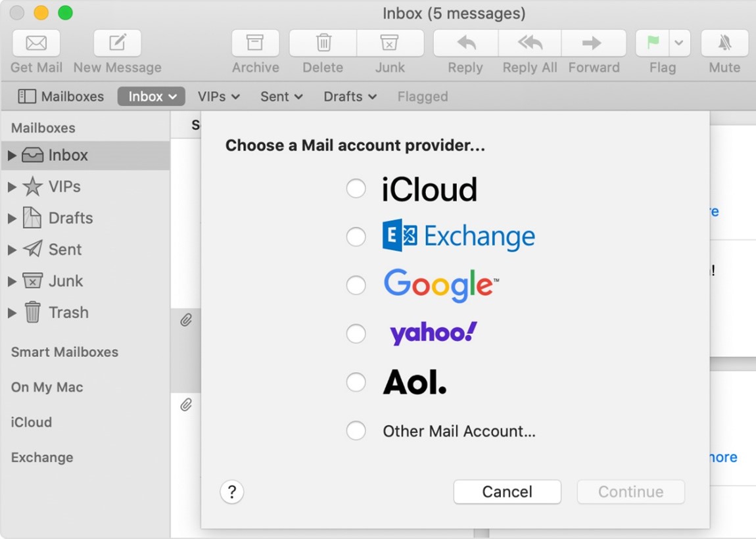This screenshot has height=539, width=756.
Task: Select the Exchange radio button
Action: (356, 237)
